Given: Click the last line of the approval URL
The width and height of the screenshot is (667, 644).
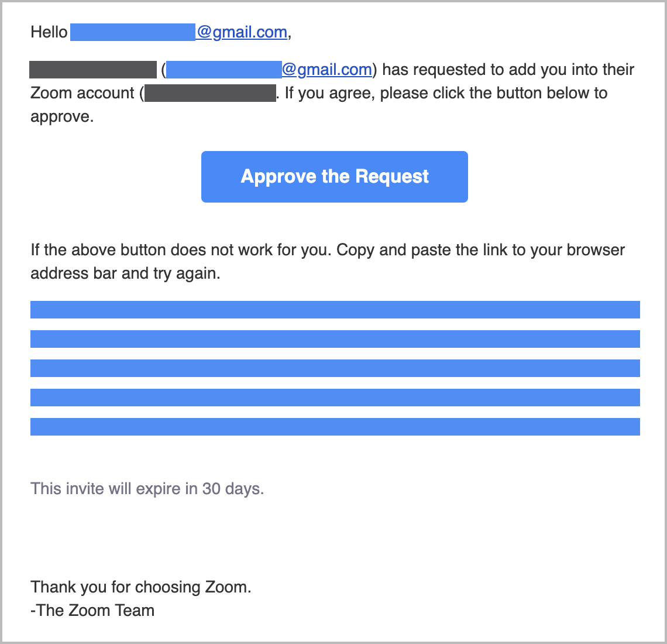Looking at the screenshot, I should pyautogui.click(x=334, y=426).
